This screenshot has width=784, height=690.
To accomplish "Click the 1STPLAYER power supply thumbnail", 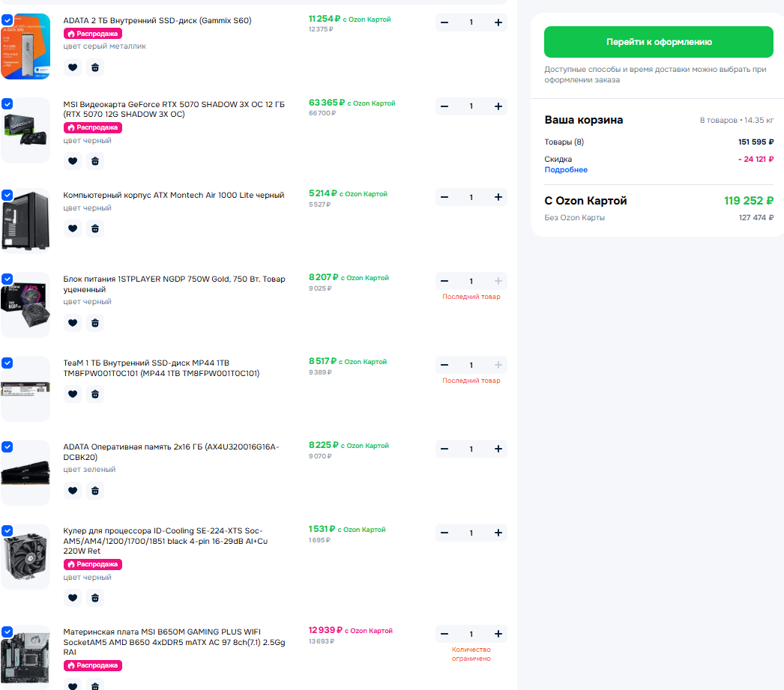I will pos(25,305).
